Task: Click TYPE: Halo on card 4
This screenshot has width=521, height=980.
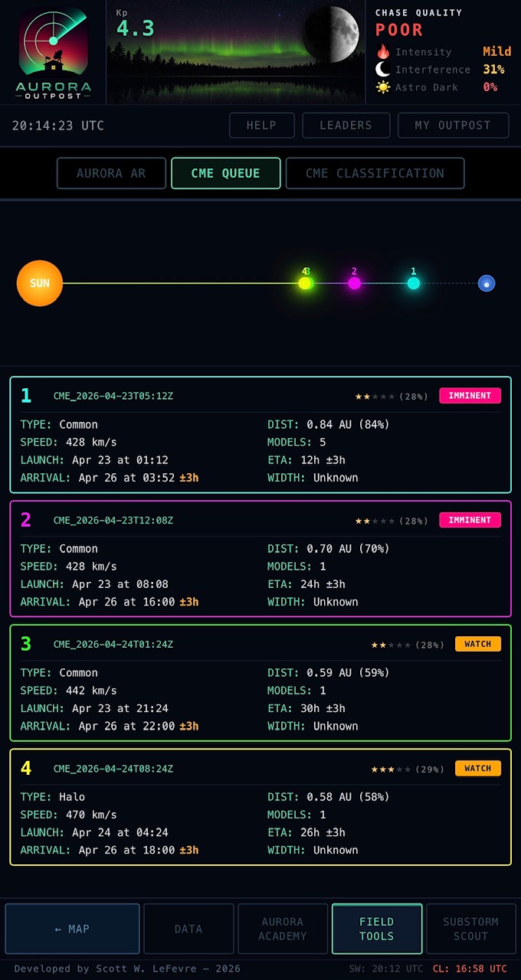Action: [53, 797]
